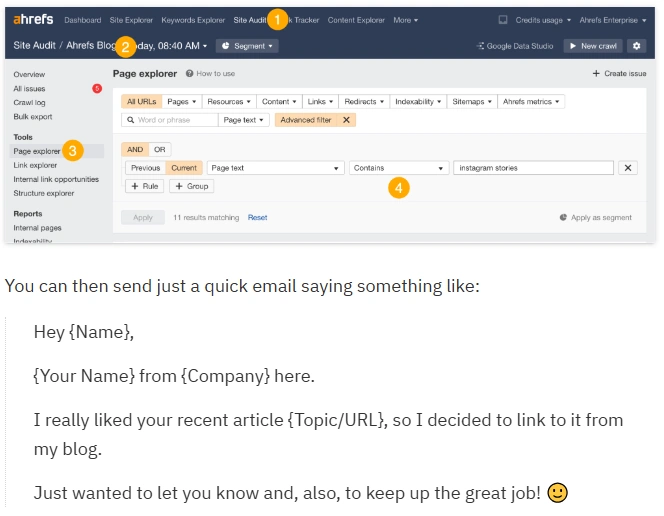Delete the instagram stories rule with X
Viewport: 664px width, 516px height.
pos(628,168)
